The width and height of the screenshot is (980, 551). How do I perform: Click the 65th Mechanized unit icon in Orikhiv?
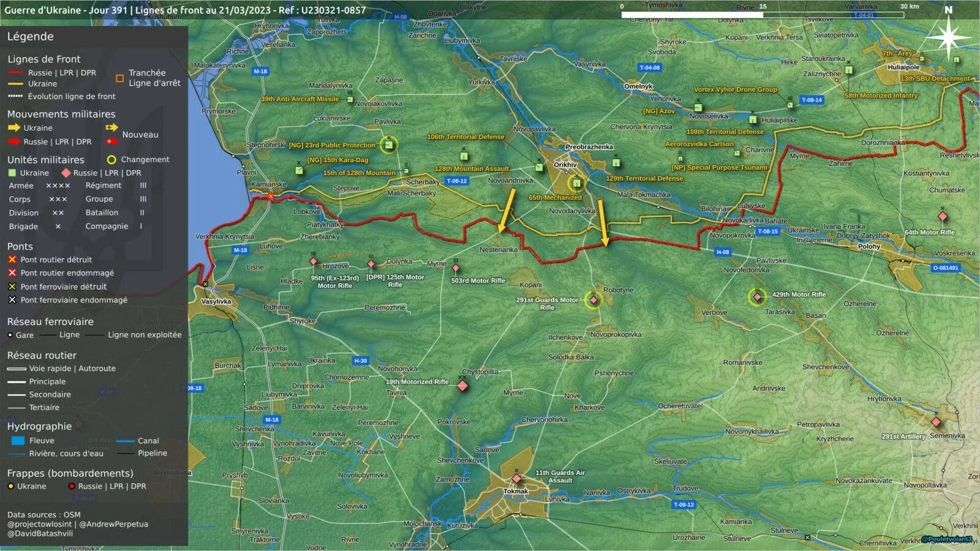[x=576, y=183]
